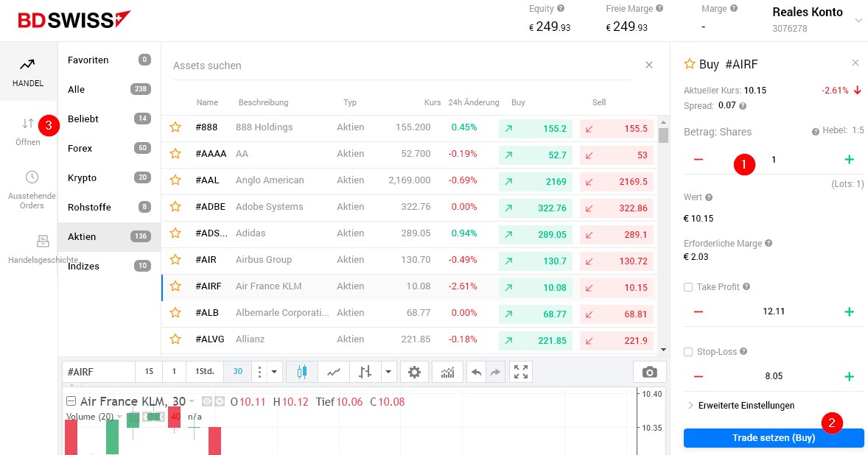
Task: Open chart settings gear
Action: (x=414, y=372)
